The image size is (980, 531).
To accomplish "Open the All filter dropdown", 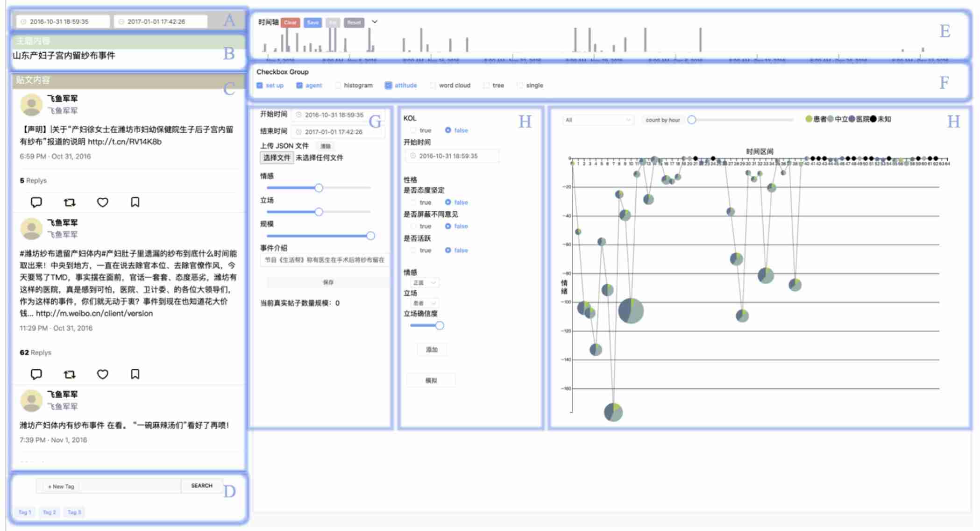I will coord(597,120).
